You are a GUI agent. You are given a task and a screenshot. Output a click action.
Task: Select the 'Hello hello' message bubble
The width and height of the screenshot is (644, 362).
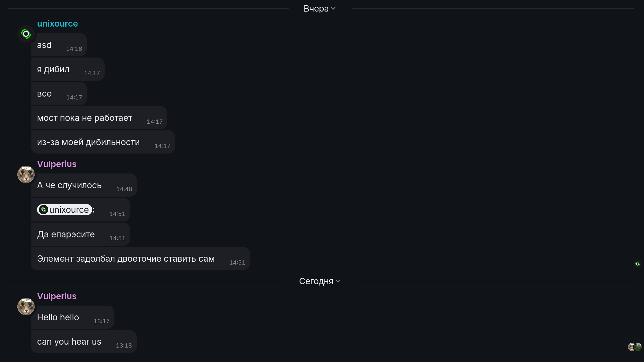[73, 317]
